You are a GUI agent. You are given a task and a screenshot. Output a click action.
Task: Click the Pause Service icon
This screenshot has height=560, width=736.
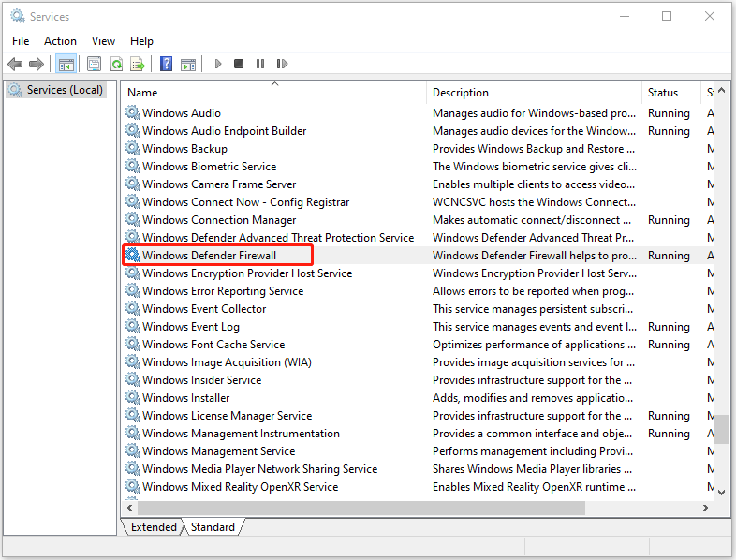[260, 64]
